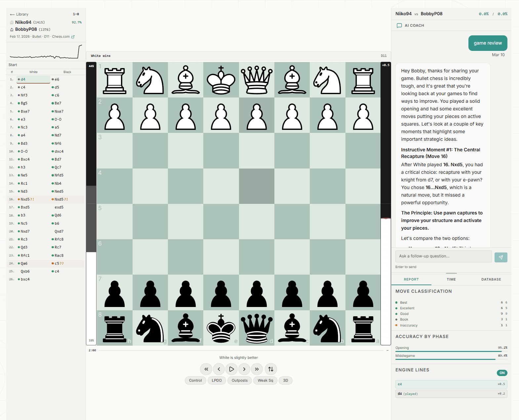The image size is (519, 420).
Task: Select the d4 (played) engine line
Action: pos(451,394)
